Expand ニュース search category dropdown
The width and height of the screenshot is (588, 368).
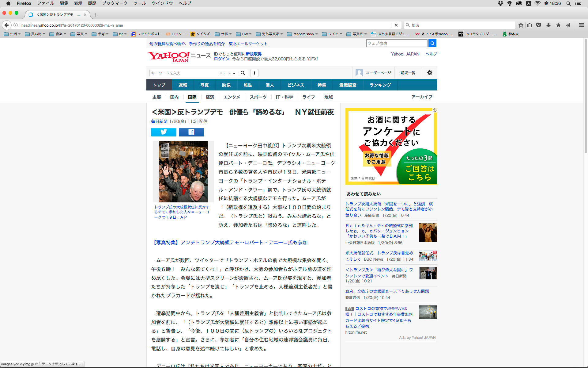[227, 73]
